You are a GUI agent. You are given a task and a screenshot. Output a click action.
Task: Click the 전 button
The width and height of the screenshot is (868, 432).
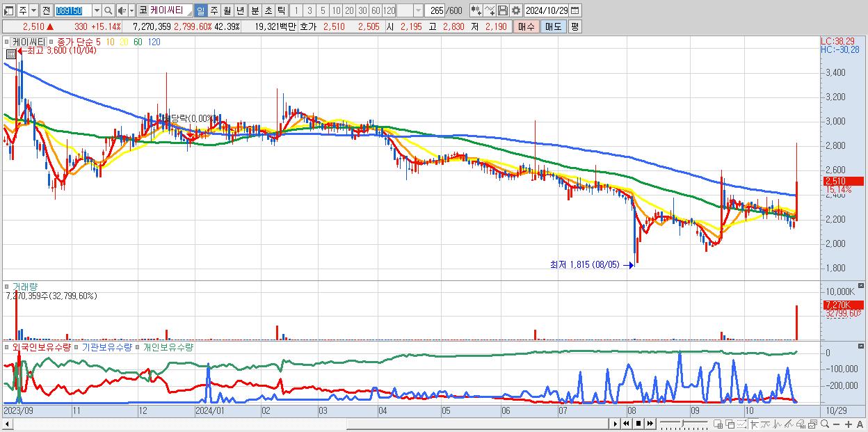coord(47,10)
